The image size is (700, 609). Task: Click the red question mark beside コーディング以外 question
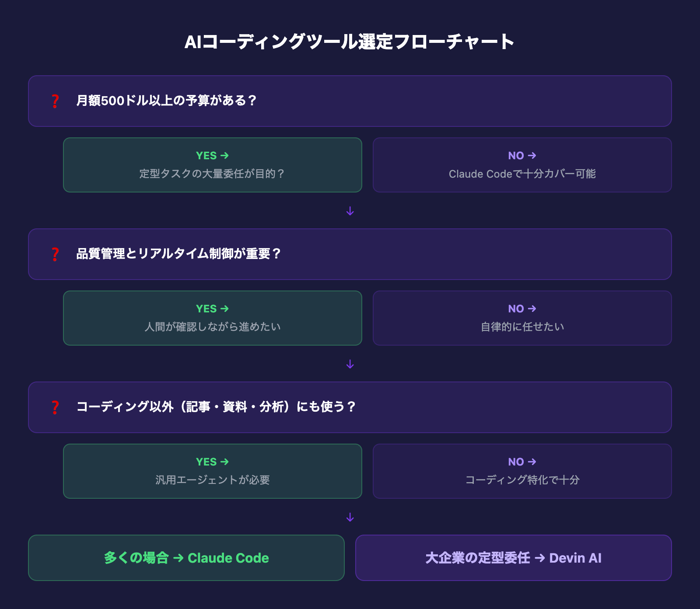click(55, 407)
